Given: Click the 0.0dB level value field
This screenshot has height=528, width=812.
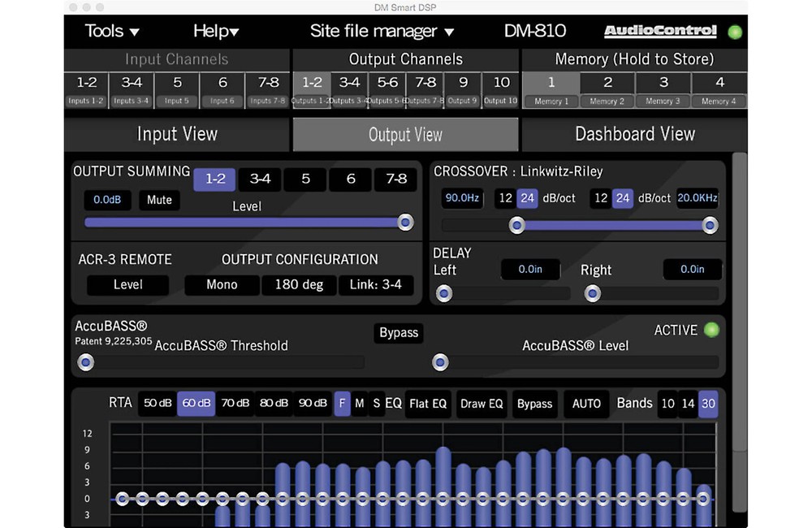Looking at the screenshot, I should point(107,200).
